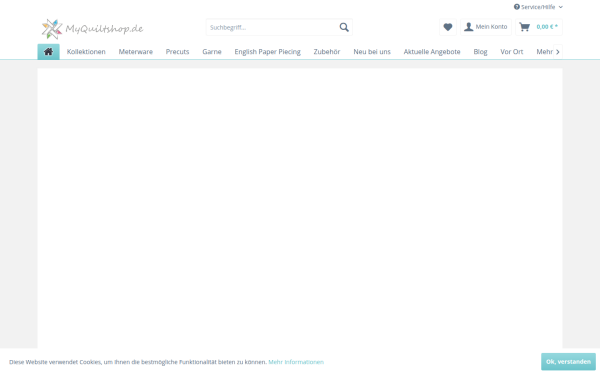Expand the Service/Hilfe dropdown
The image size is (600, 375).
(x=538, y=7)
